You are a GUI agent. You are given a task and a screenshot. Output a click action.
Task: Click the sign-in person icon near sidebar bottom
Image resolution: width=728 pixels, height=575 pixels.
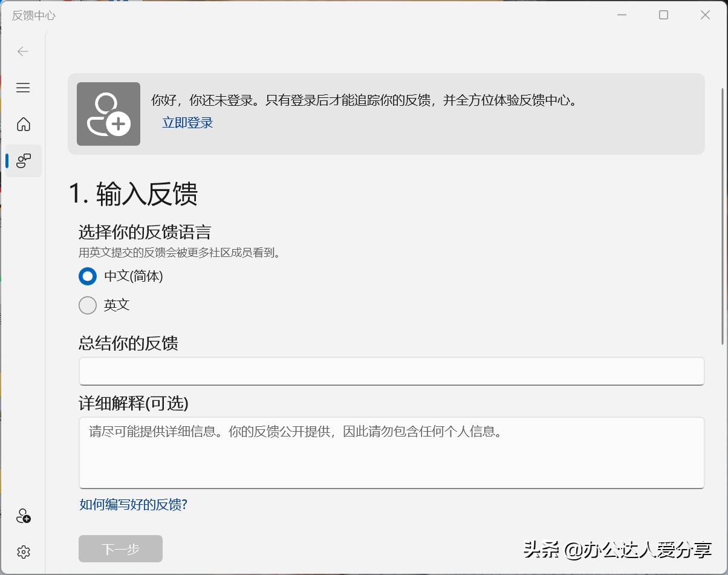tap(22, 516)
